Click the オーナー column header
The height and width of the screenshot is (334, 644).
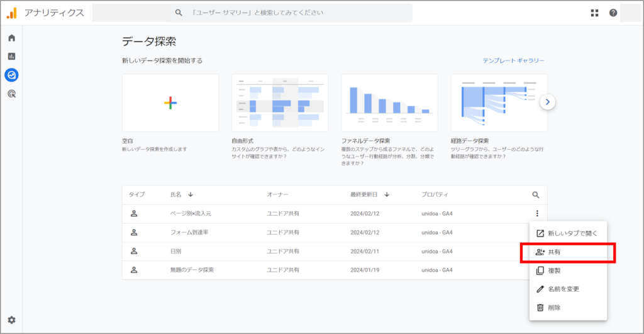(277, 195)
